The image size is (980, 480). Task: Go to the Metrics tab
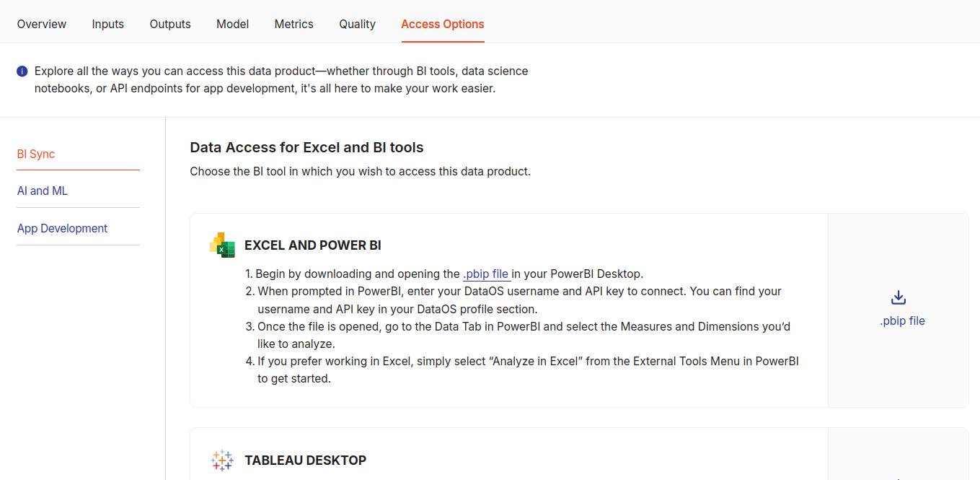point(293,23)
